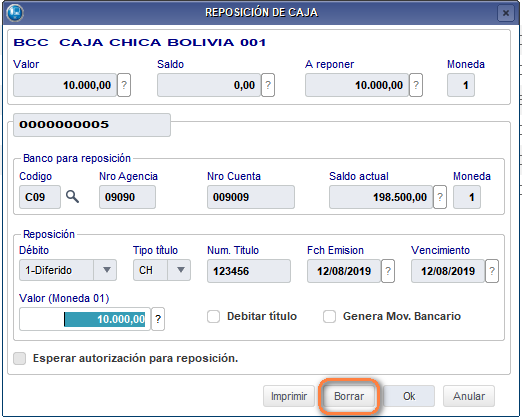Click the Valor (Moneda 01) label
Image resolution: width=522 pixels, height=420 pixels.
tap(64, 298)
